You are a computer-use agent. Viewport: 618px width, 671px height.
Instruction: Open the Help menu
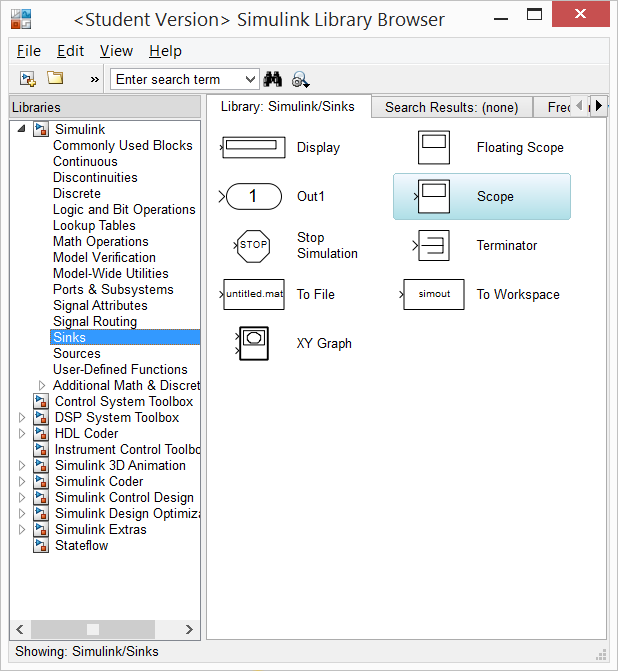tap(165, 51)
